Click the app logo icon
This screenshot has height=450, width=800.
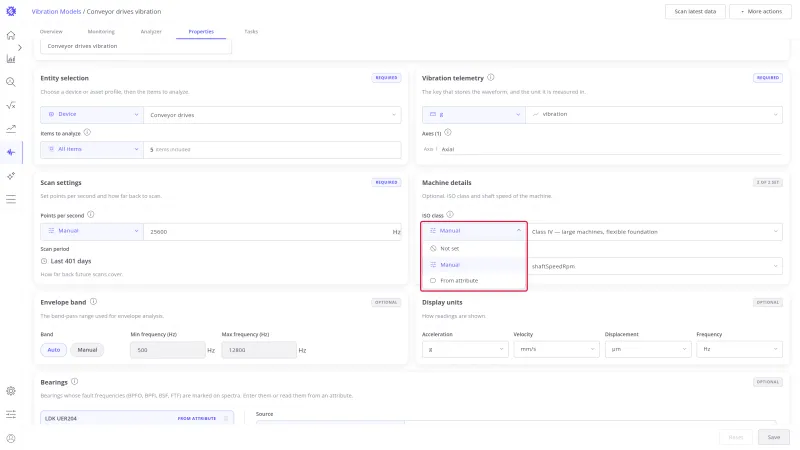[11, 11]
